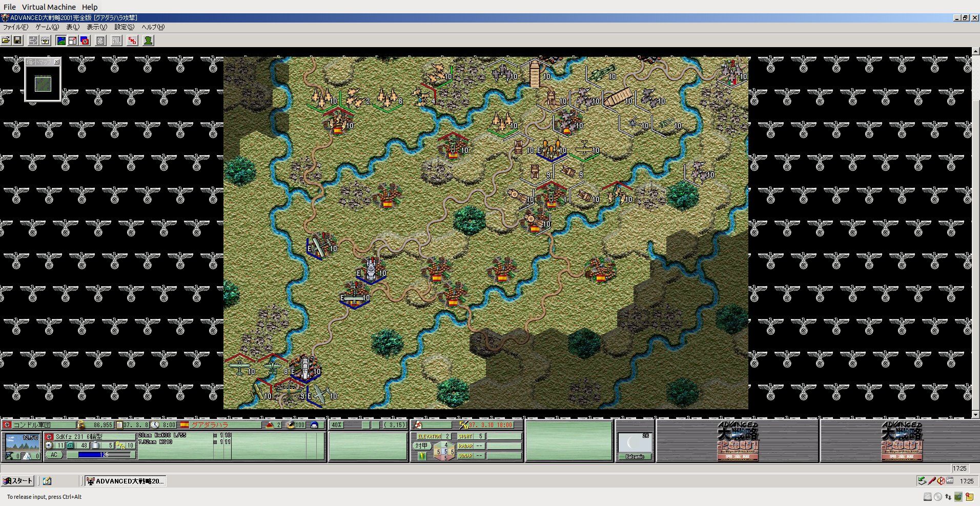Click the open file toolbar icon
Screen dimensions: 980x506
[x=6, y=40]
